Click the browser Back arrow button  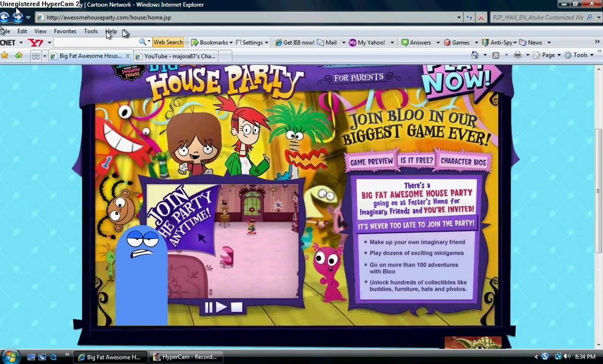coord(4,17)
